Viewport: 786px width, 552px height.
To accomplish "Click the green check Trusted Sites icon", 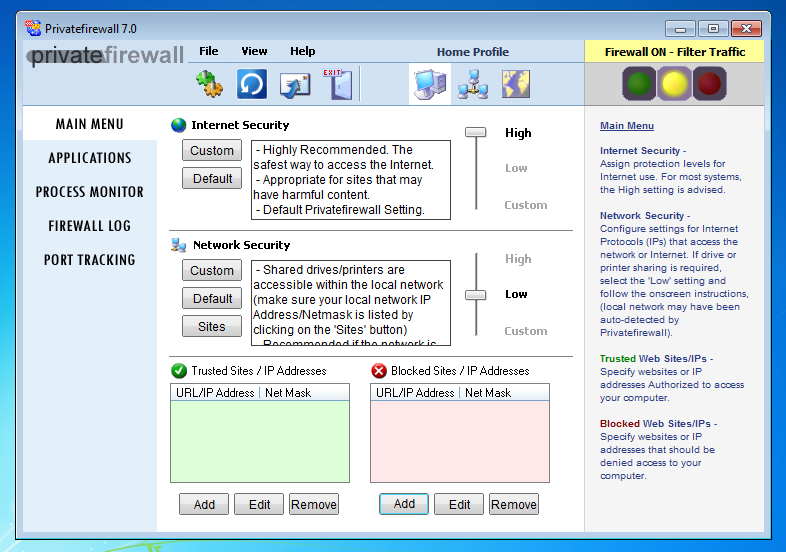I will [x=179, y=371].
